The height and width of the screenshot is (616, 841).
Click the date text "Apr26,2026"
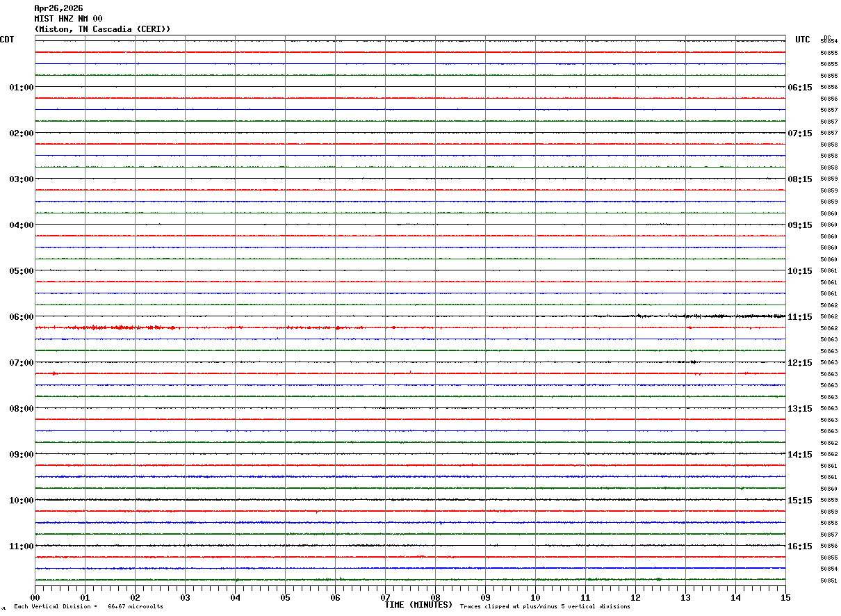pyautogui.click(x=58, y=8)
